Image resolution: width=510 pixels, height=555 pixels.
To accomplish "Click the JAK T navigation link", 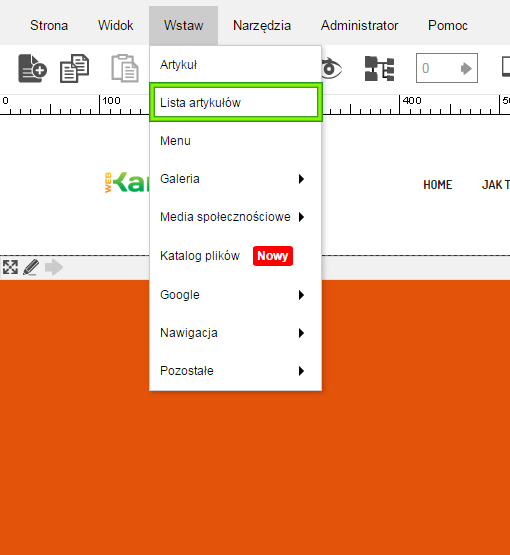I will (496, 185).
